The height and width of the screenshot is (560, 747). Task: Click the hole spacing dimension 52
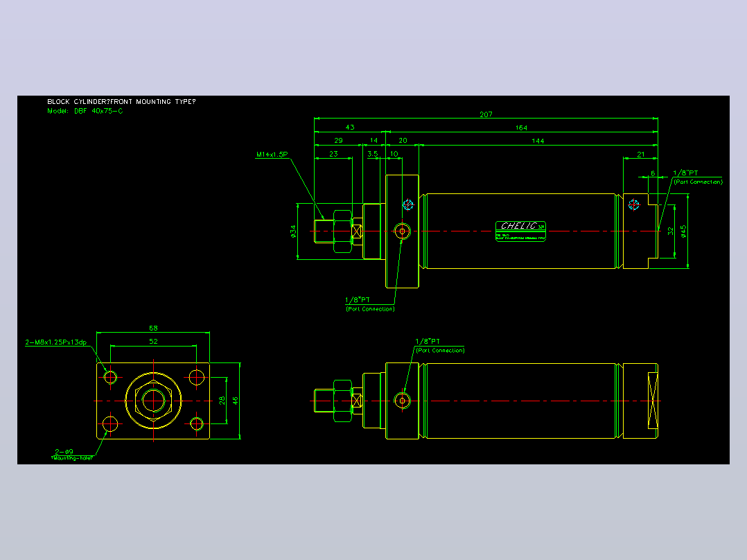[x=153, y=341]
